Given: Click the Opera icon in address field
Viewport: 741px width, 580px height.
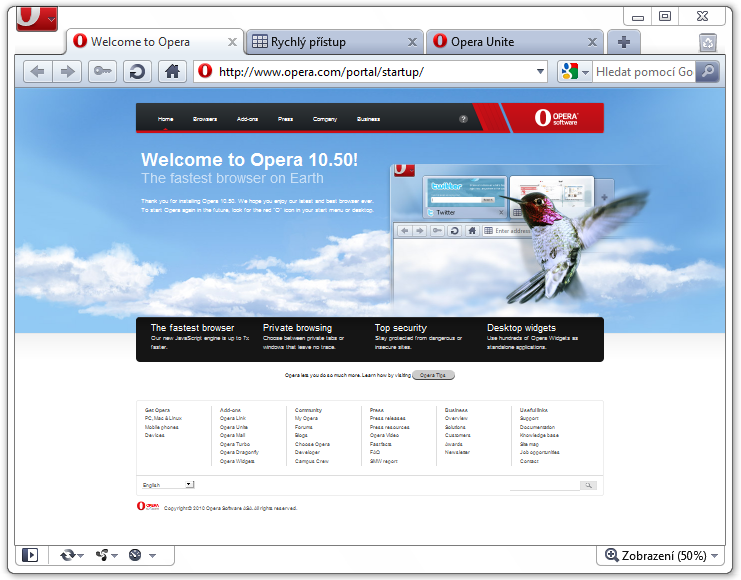Looking at the screenshot, I should click(x=205, y=71).
